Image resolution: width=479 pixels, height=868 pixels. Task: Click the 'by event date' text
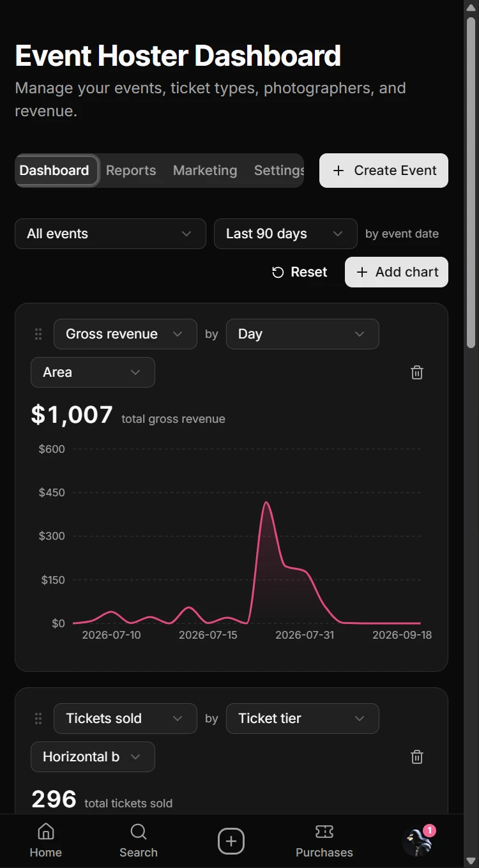coord(402,234)
